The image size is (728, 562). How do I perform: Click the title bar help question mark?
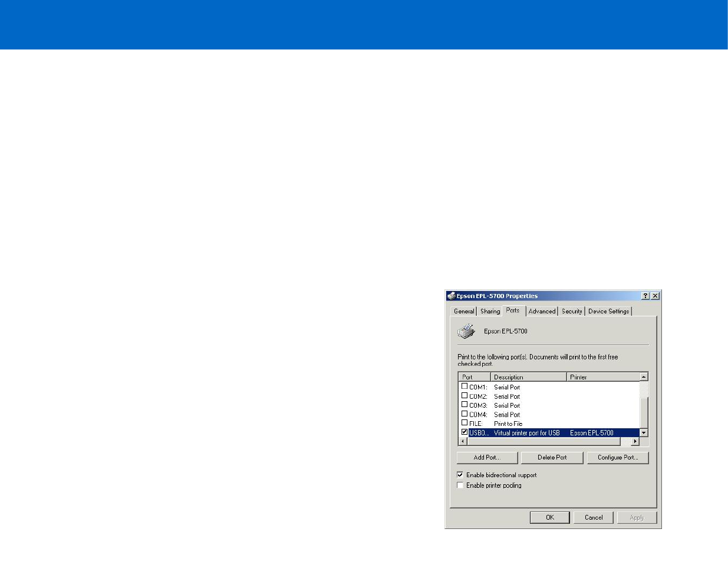[645, 296]
